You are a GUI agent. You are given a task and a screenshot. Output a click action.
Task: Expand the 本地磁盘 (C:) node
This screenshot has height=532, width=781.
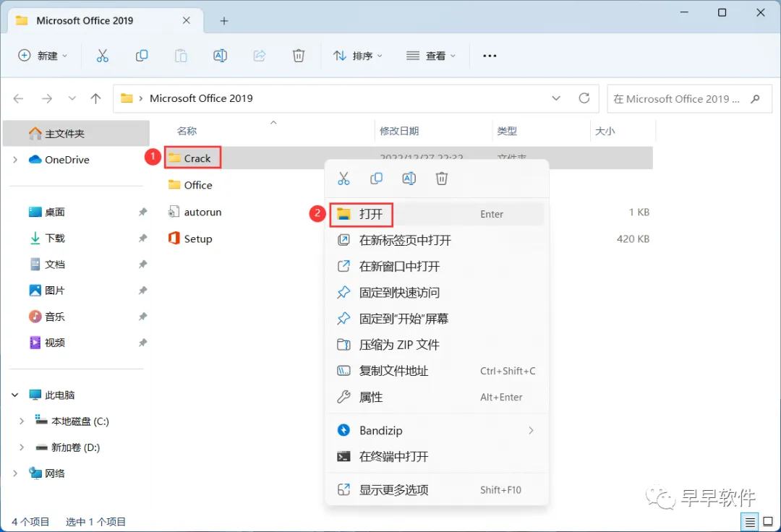(22, 421)
